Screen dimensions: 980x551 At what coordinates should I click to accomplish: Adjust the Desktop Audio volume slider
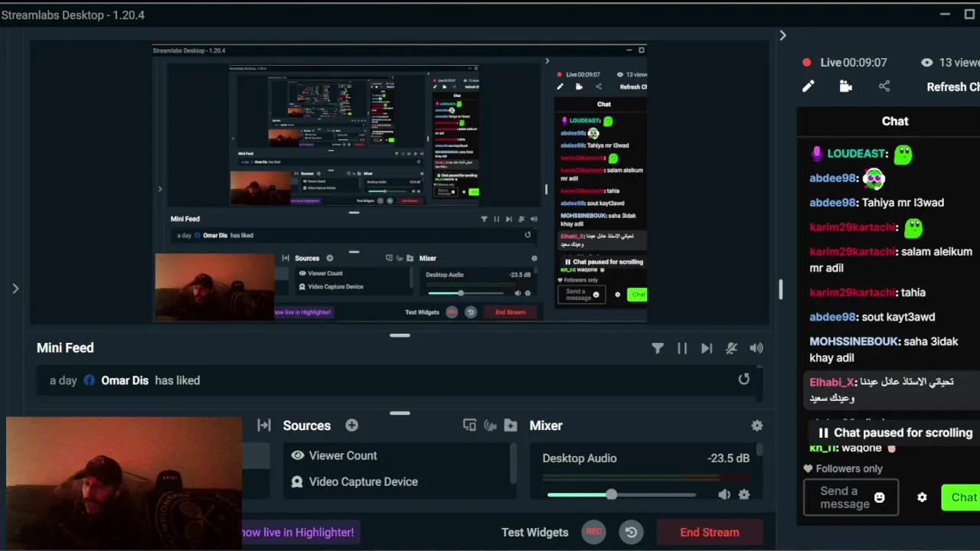[621, 494]
